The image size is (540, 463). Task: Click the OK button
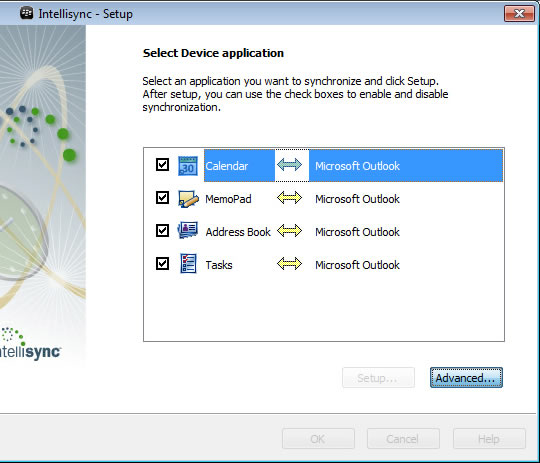(318, 439)
